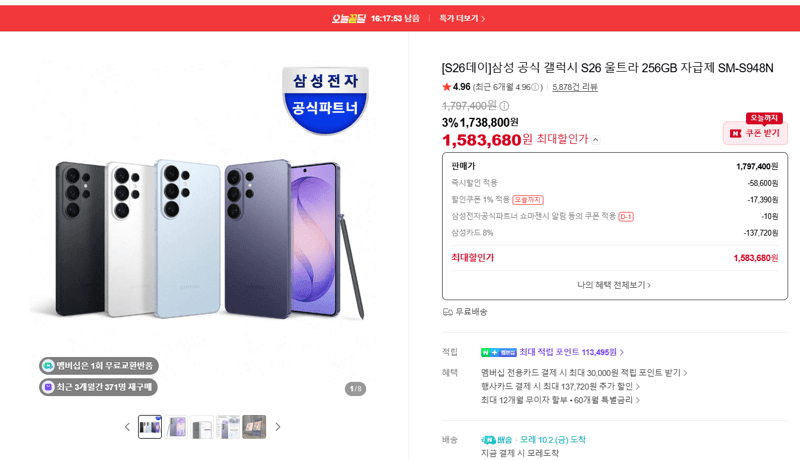Collapse the 최대할인가 price breakdown
This screenshot has width=800, height=460.
[x=596, y=140]
